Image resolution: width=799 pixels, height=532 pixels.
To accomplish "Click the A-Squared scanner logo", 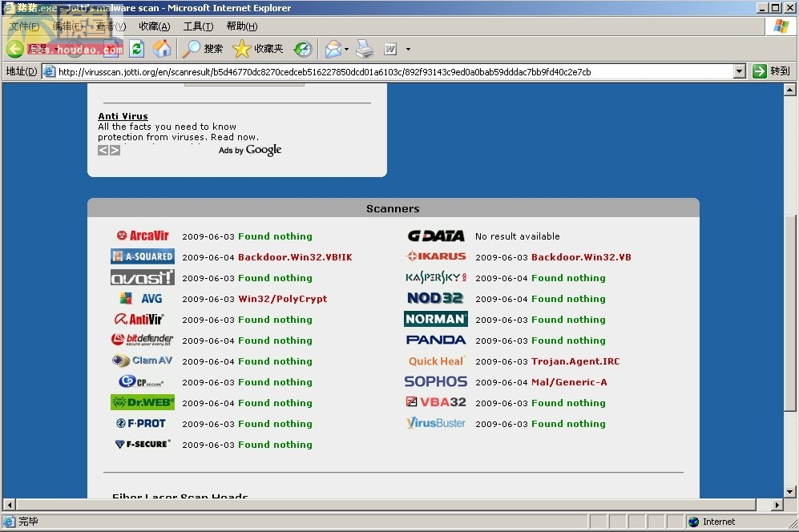I will (143, 256).
